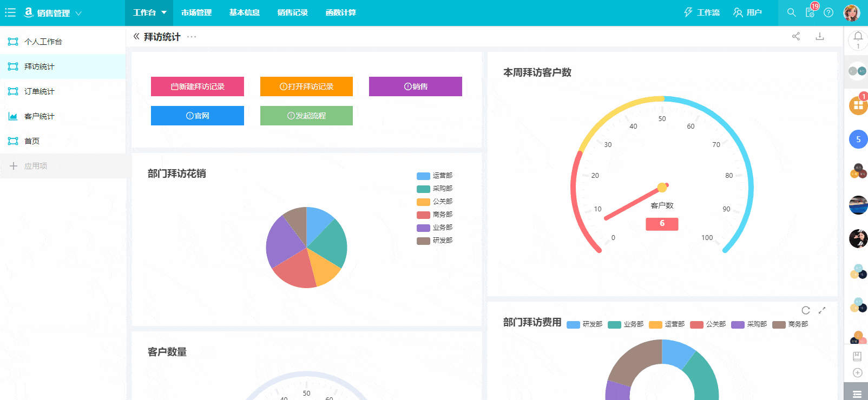Open the 市场管理 menu tab
The width and height of the screenshot is (868, 400).
click(196, 12)
